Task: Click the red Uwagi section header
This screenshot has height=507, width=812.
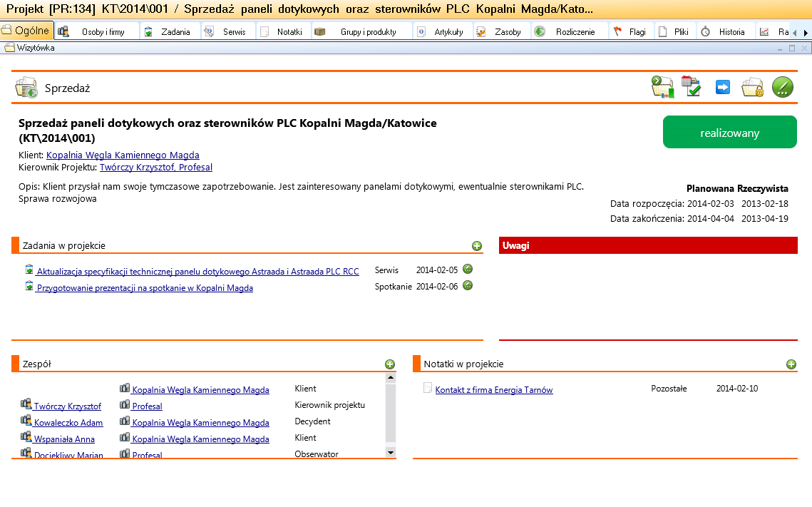Action: click(648, 245)
